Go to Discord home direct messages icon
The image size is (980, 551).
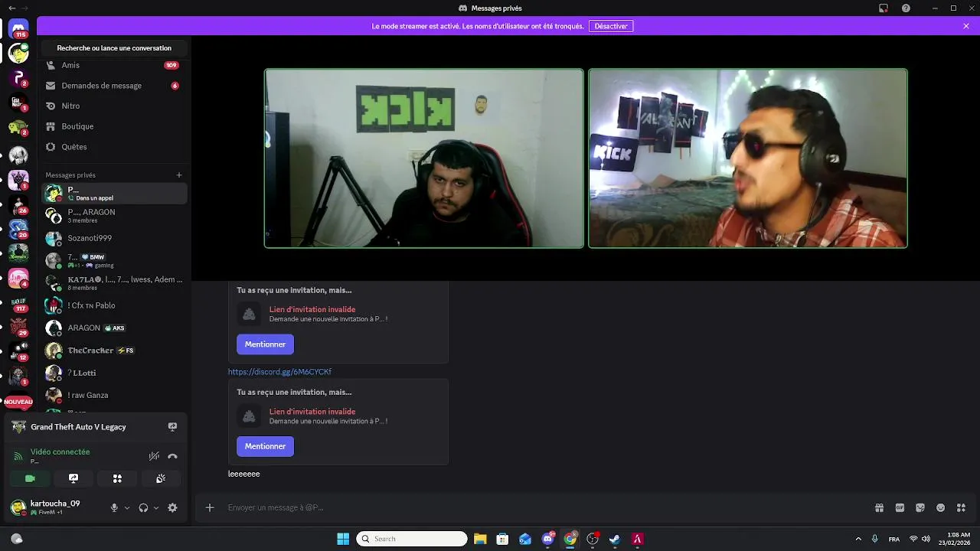[x=19, y=29]
